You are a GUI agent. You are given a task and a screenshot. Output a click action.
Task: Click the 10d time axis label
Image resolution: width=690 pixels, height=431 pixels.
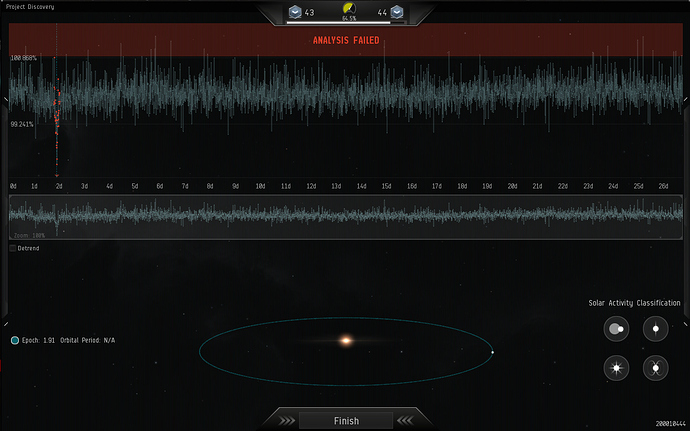tap(261, 186)
